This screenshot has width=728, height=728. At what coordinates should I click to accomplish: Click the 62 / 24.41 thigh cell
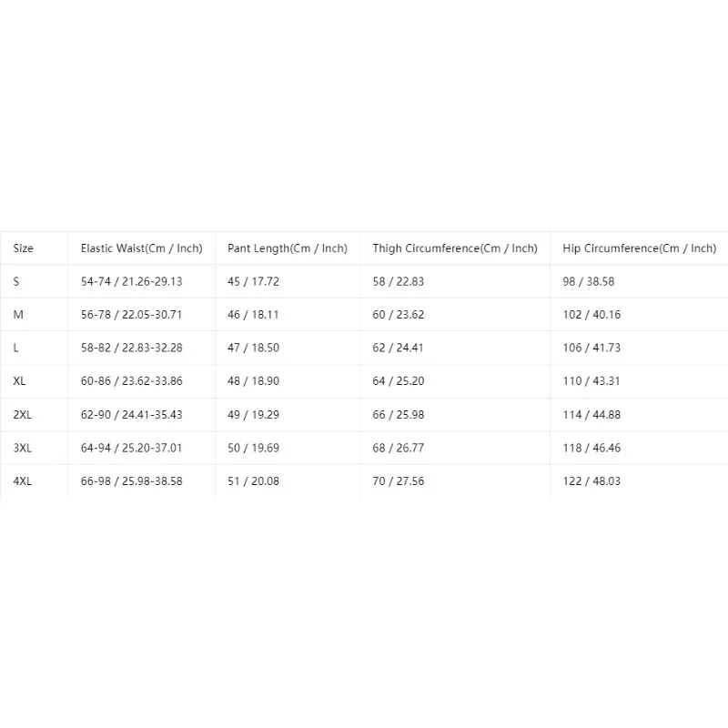pos(398,348)
